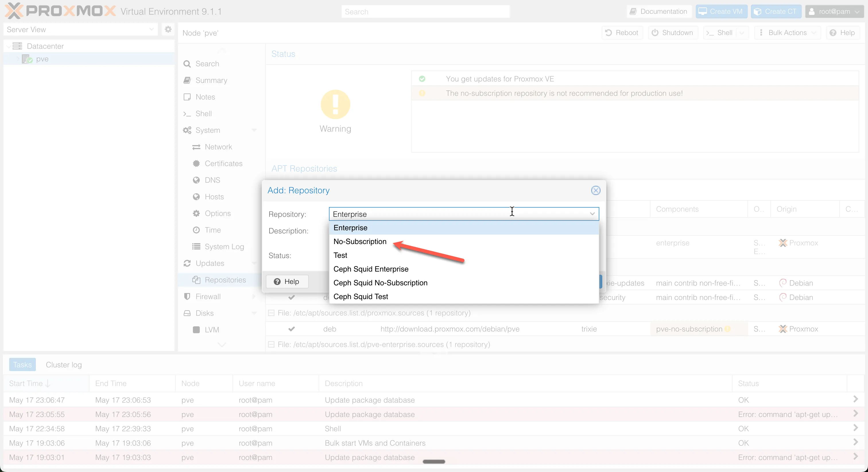Open the Hosts globe icon
This screenshot has height=472, width=868.
(196, 197)
